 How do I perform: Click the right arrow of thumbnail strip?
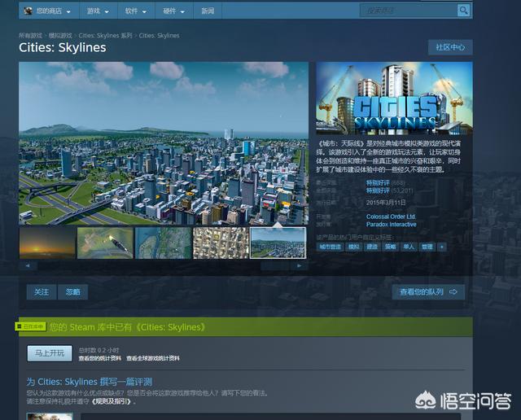[299, 265]
